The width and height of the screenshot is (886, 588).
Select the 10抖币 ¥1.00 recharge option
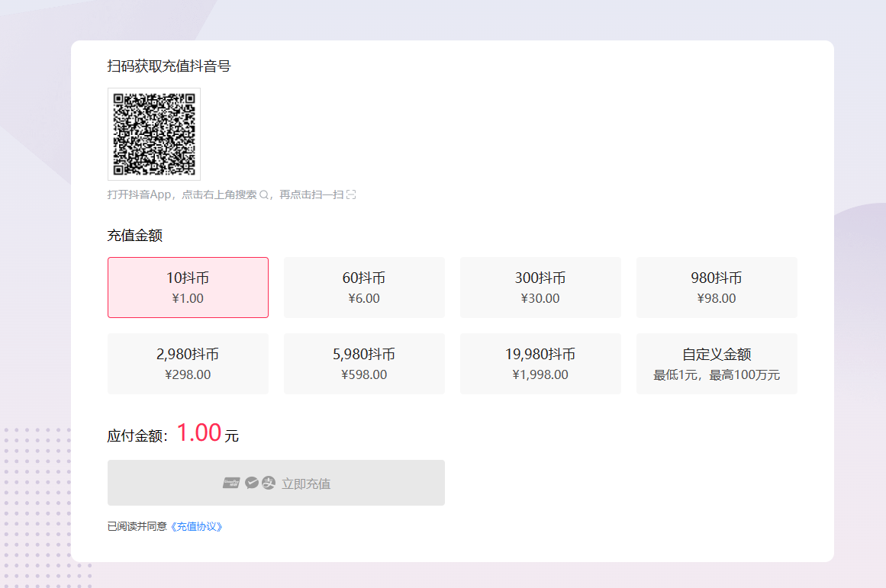(x=188, y=288)
